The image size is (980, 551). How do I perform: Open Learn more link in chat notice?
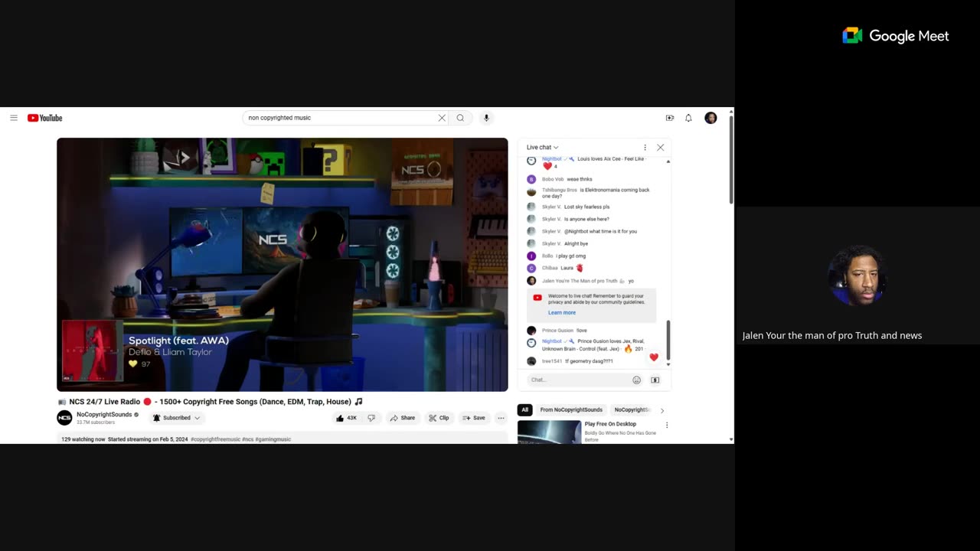click(x=562, y=312)
